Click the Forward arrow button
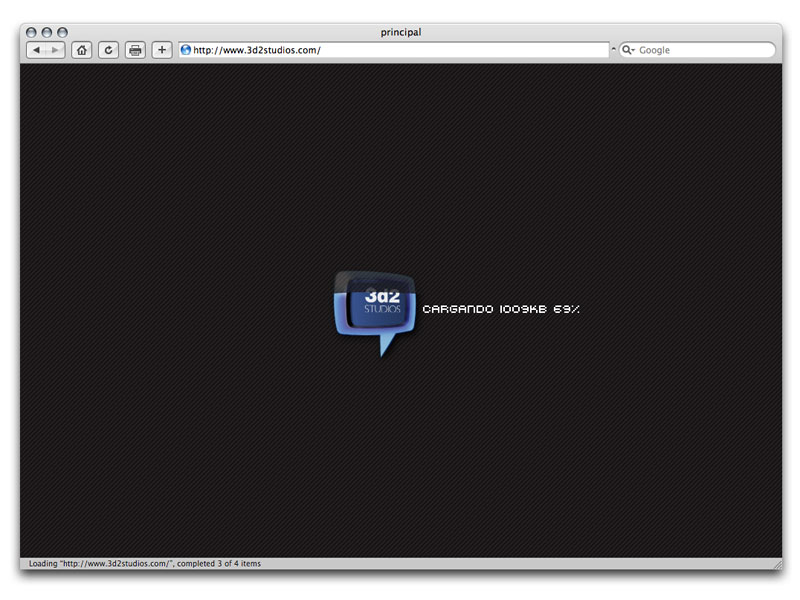Image resolution: width=800 pixels, height=600 pixels. [55, 50]
